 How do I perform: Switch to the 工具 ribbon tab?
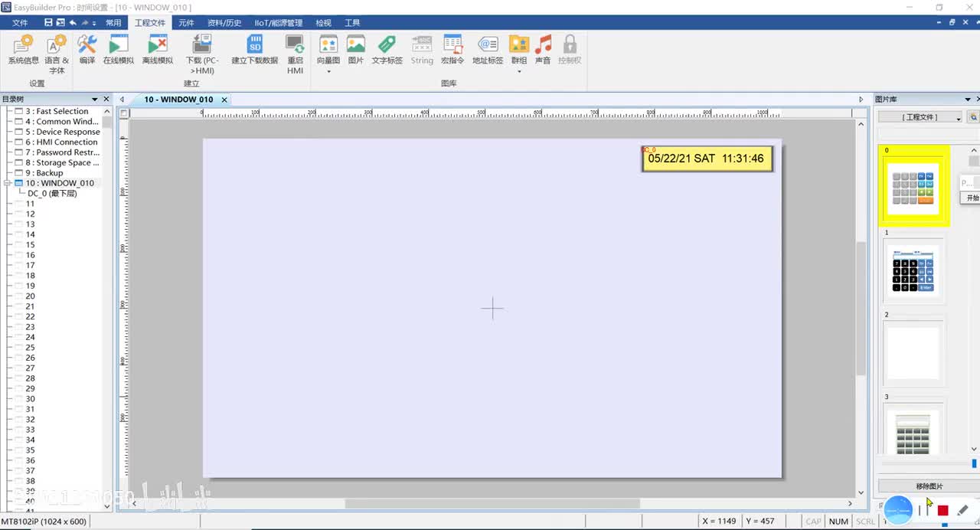pyautogui.click(x=352, y=23)
